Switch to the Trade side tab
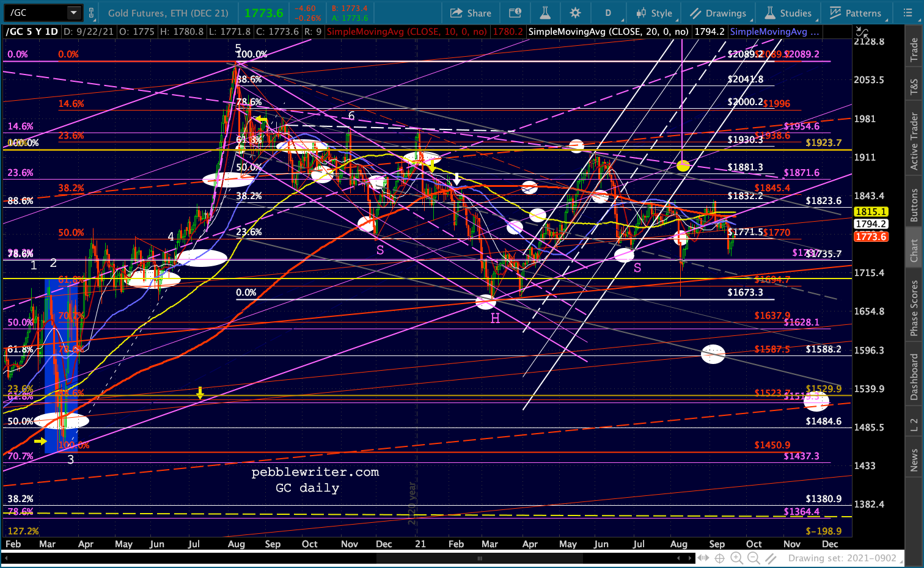This screenshot has height=568, width=924. pyautogui.click(x=914, y=49)
